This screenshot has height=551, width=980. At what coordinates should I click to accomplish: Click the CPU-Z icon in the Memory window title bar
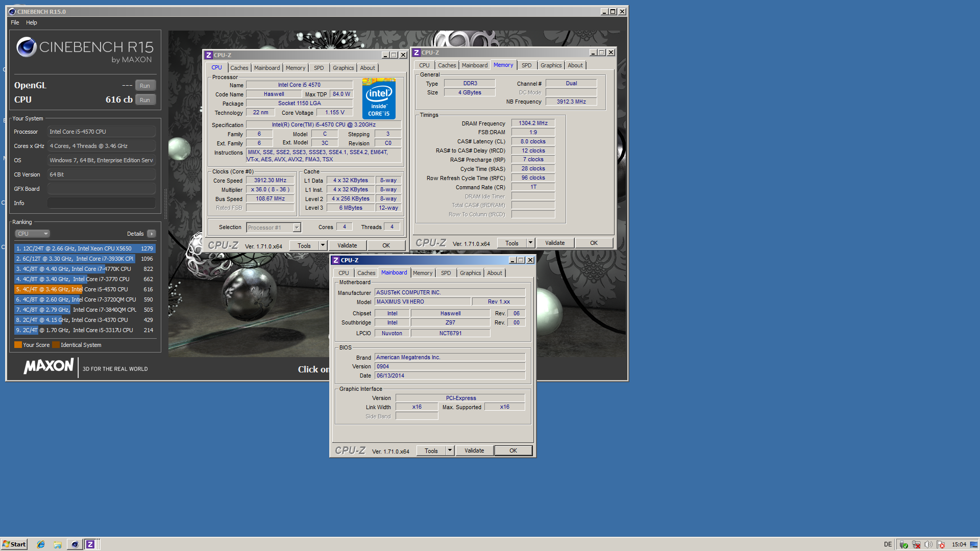tap(416, 53)
